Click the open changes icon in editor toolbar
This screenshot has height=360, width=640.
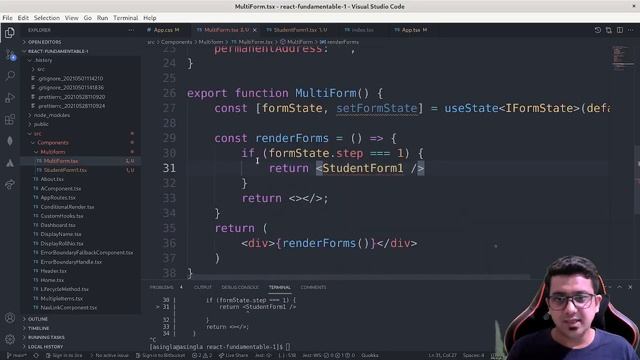(609, 30)
